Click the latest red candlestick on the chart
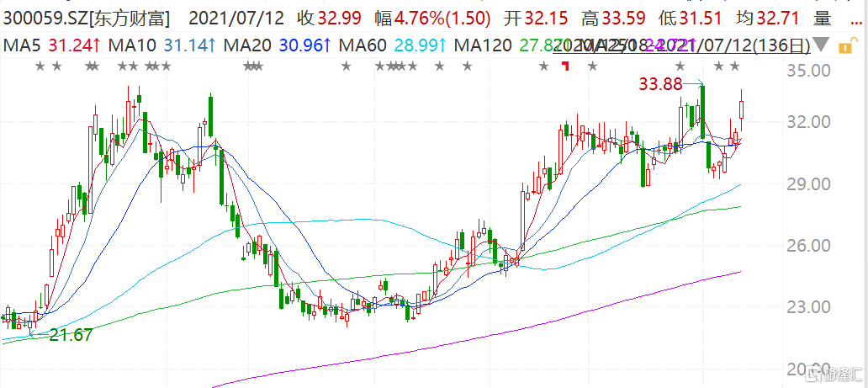868x388 pixels. pyautogui.click(x=742, y=109)
